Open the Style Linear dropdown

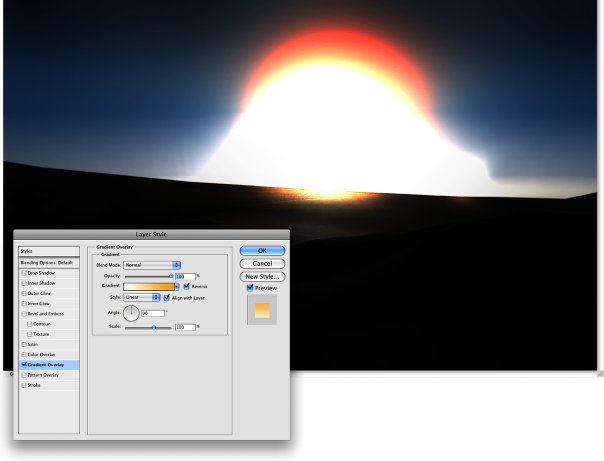coord(141,297)
